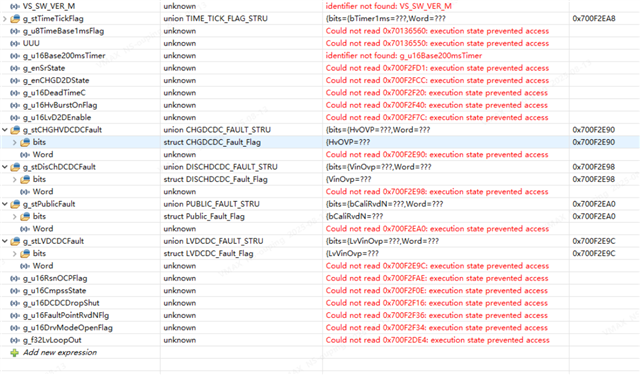Screen dimensions: 640x375
Task: Collapse the g_stDisChDCDCFault union
Action: point(4,167)
